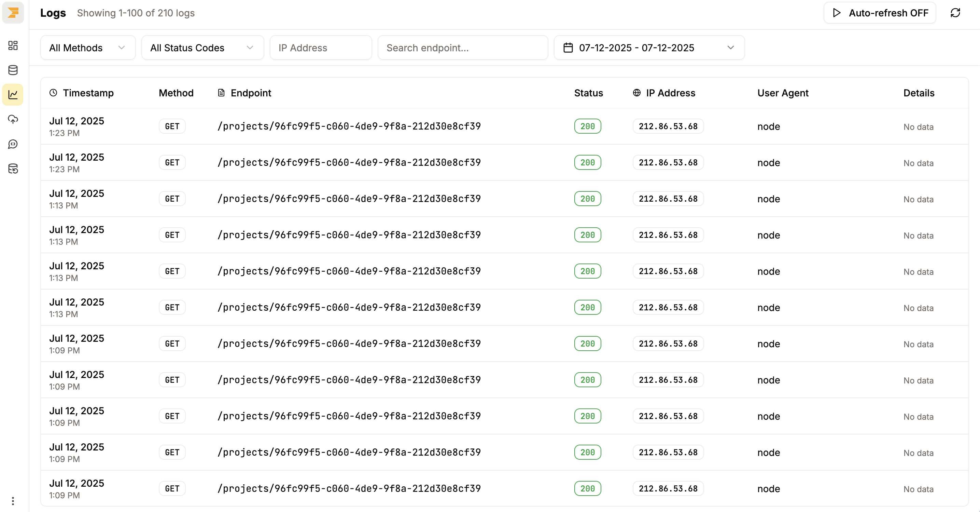The image size is (980, 512).
Task: Click the 200 status badge on the first log
Action: (587, 126)
